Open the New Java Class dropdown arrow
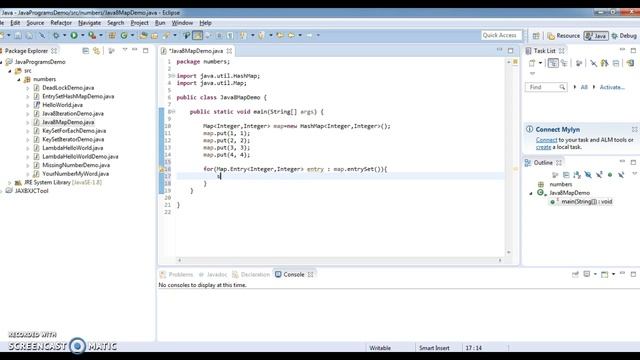Viewport: 640px width, 360px height. point(132,36)
